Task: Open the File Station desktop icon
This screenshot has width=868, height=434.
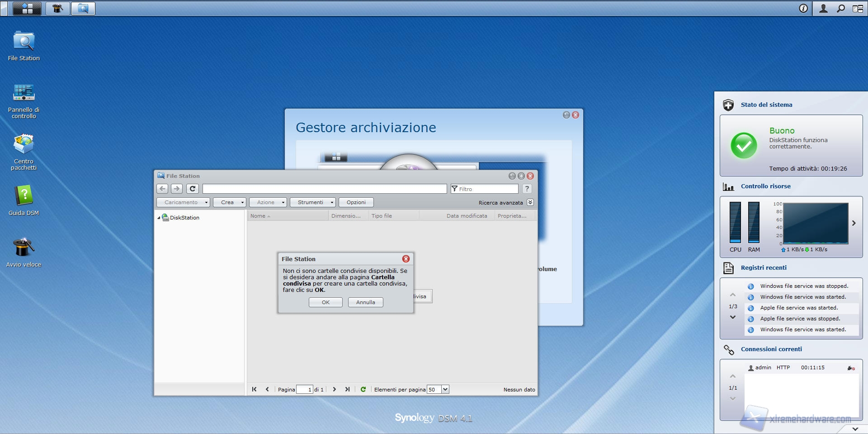Action: click(24, 42)
